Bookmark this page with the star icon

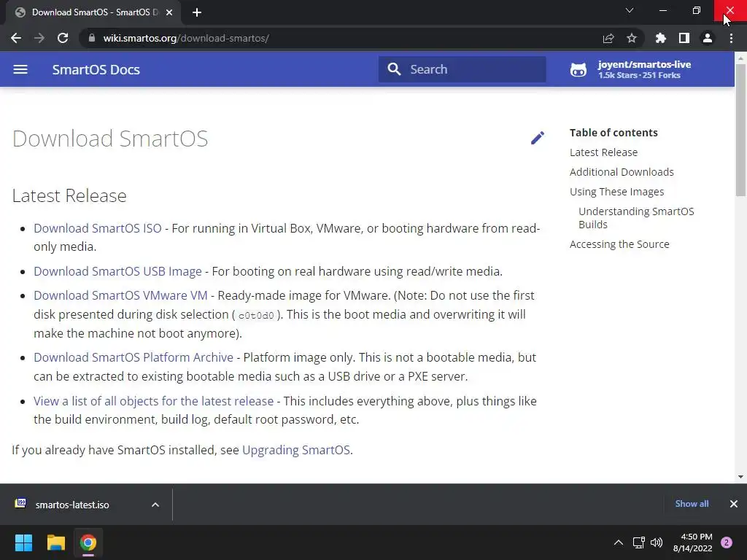pos(632,38)
